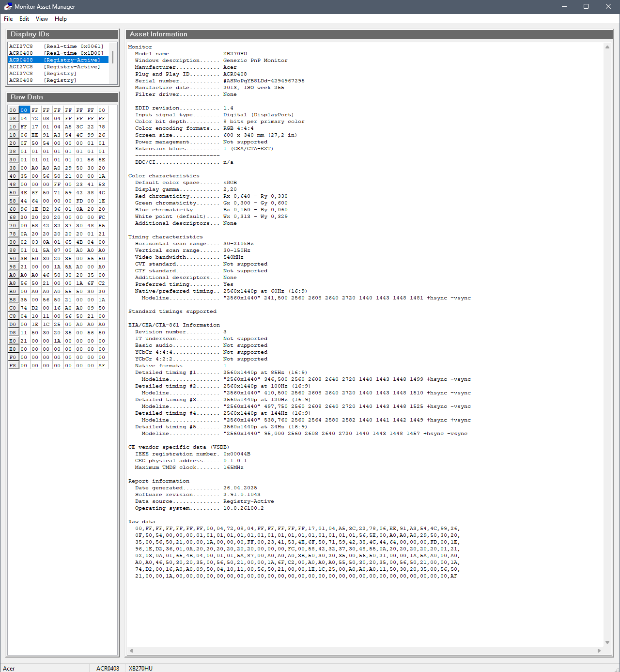Click the Display IDs panel header
The image size is (620, 672).
62,34
